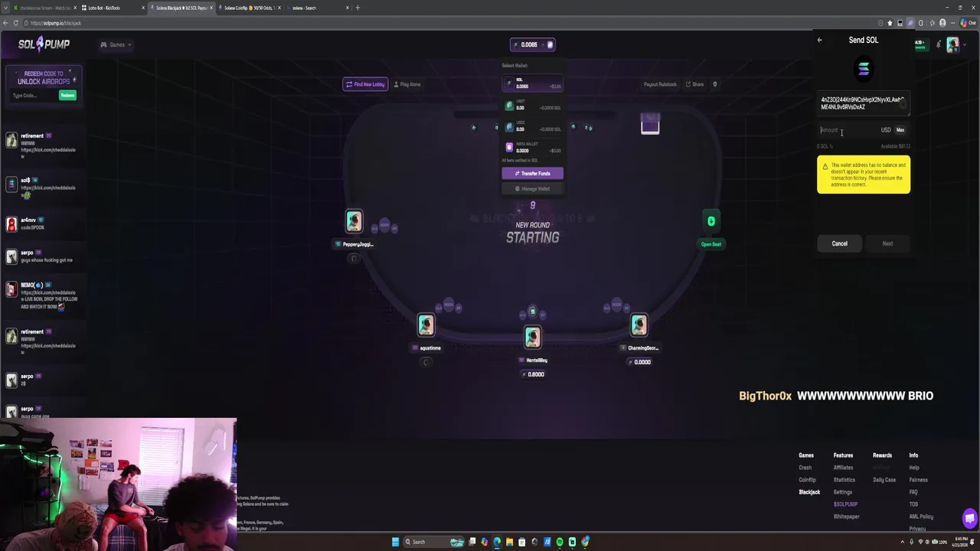The image size is (980, 551).
Task: Go back with the Send SOL arrow
Action: tap(819, 40)
